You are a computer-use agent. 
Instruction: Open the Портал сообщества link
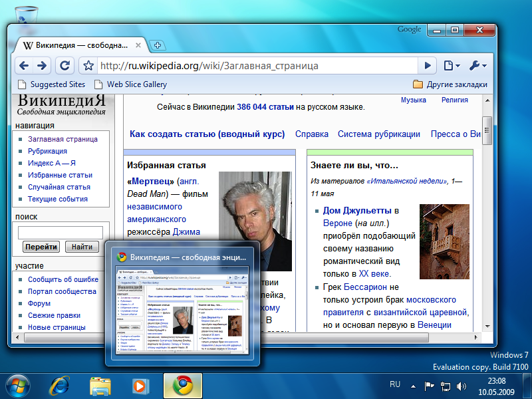pyautogui.click(x=62, y=291)
